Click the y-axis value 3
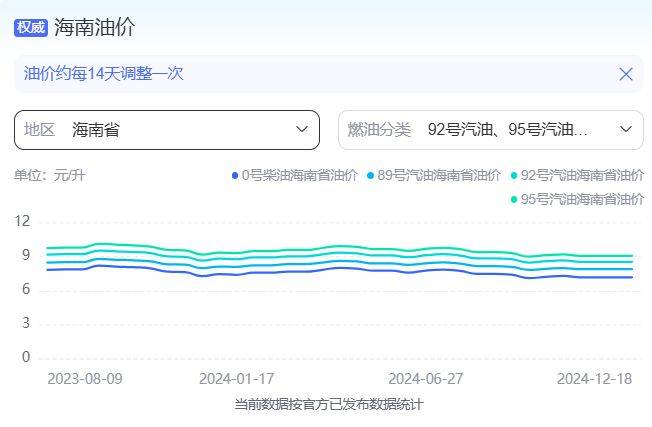The height and width of the screenshot is (427, 652). click(26, 323)
